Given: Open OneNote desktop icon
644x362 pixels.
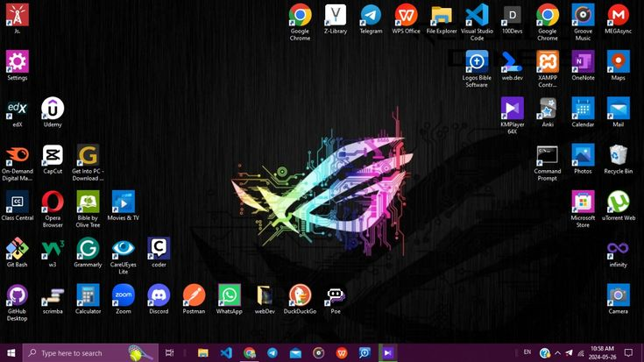Looking at the screenshot, I should (x=583, y=66).
